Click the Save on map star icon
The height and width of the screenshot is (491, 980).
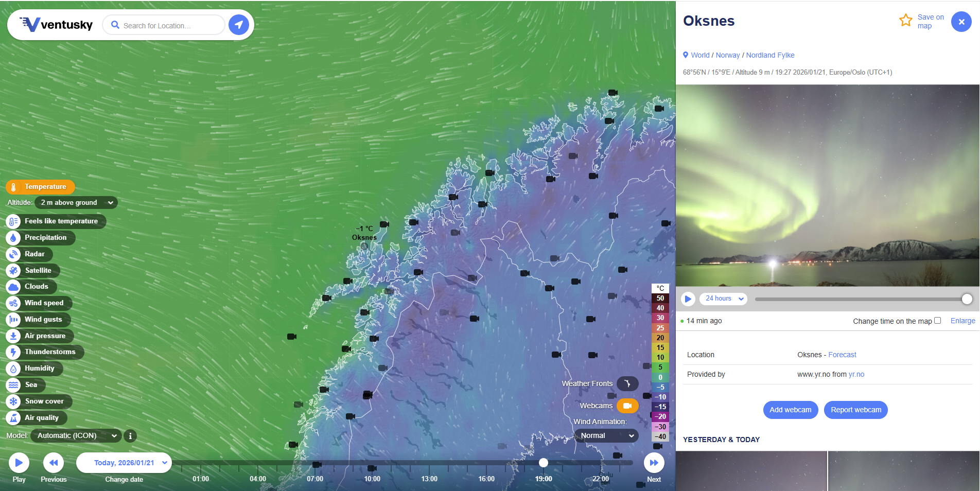click(x=905, y=21)
